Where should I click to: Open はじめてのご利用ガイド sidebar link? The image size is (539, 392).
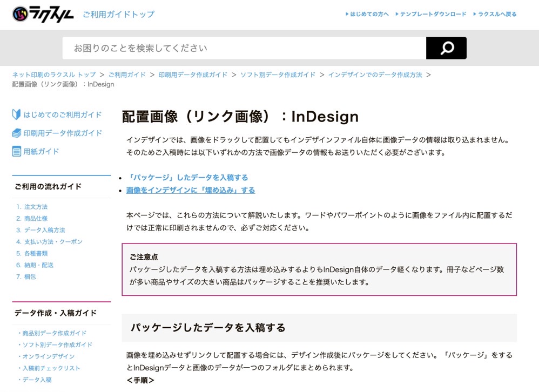click(63, 114)
